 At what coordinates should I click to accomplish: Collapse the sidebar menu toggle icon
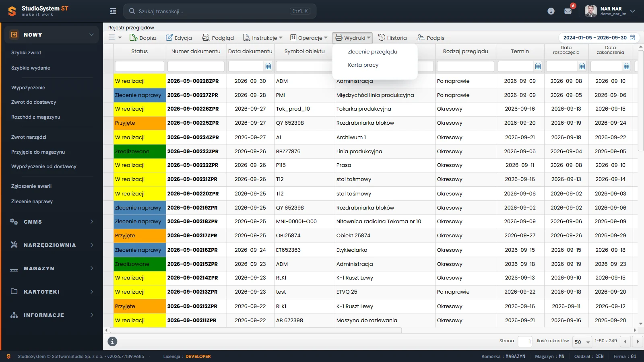coord(113,11)
